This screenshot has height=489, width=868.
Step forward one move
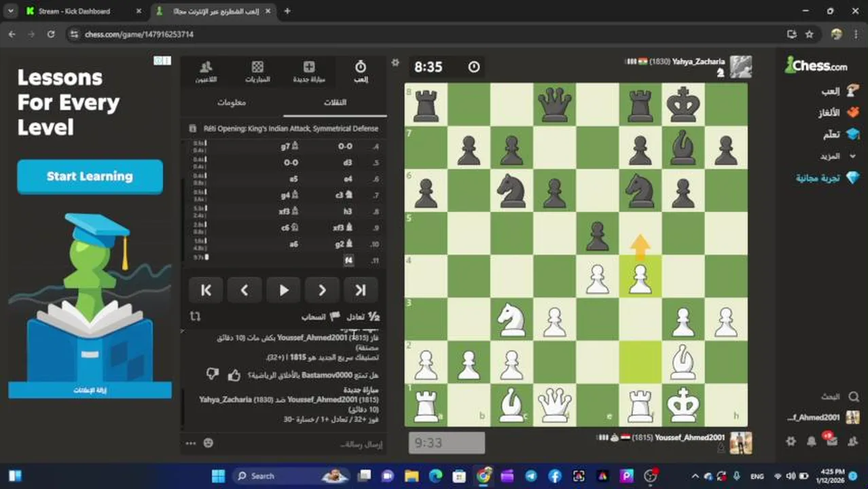322,290
